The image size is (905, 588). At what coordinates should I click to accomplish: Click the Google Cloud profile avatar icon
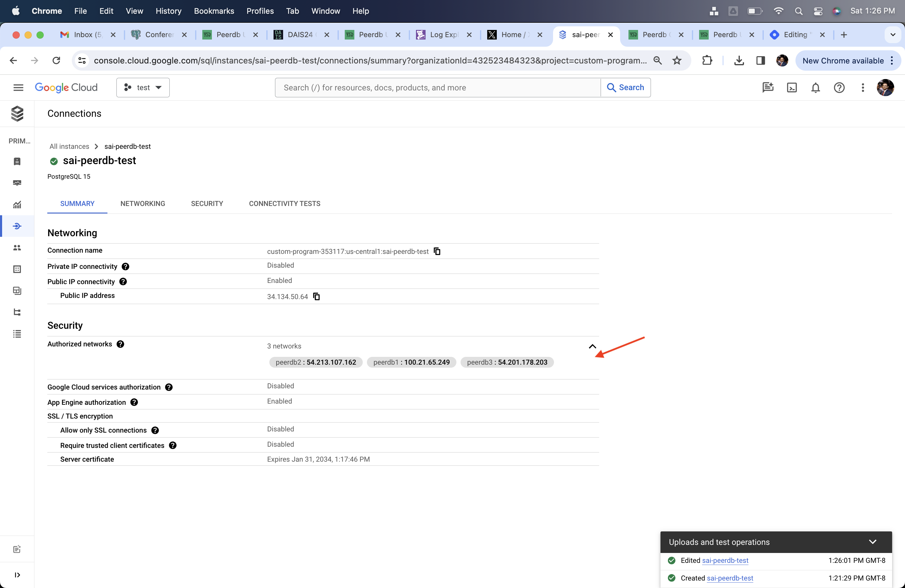pyautogui.click(x=885, y=87)
